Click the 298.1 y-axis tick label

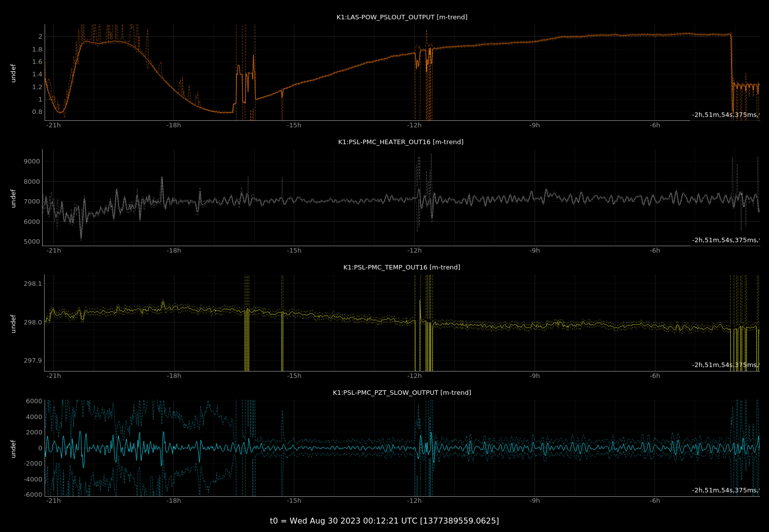pyautogui.click(x=33, y=284)
